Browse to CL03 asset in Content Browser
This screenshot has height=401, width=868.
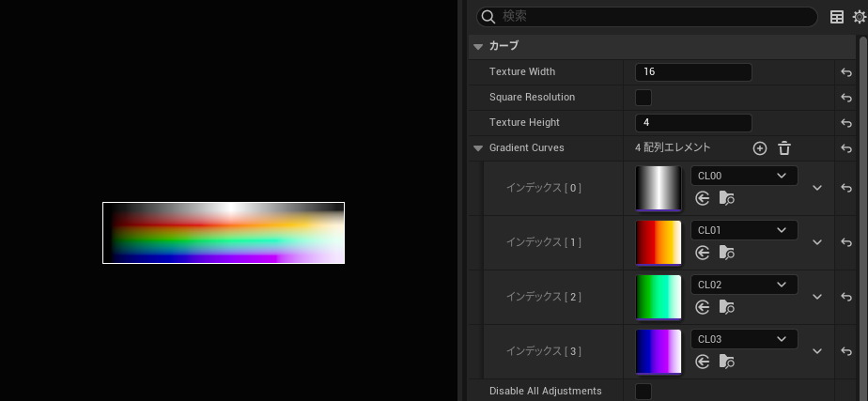pyautogui.click(x=726, y=362)
